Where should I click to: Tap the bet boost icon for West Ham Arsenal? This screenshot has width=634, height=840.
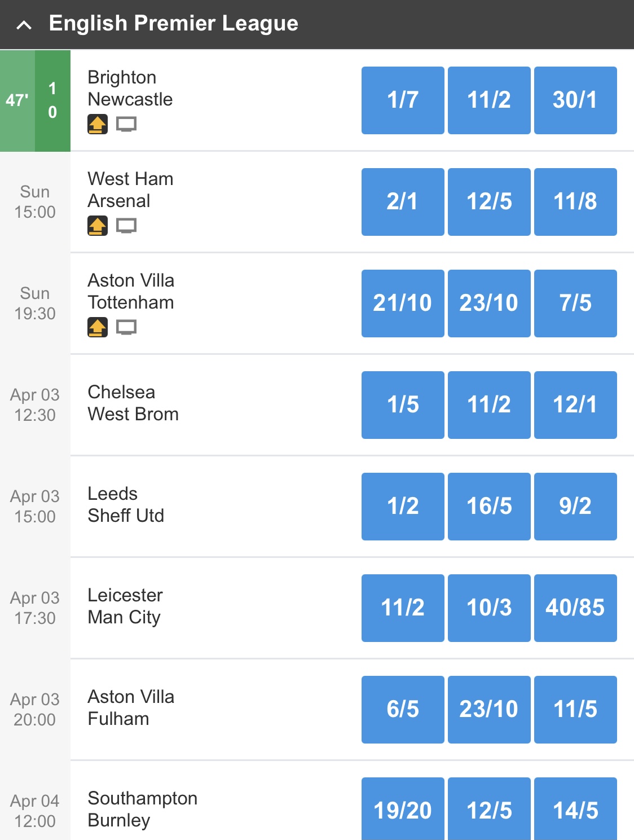point(98,226)
